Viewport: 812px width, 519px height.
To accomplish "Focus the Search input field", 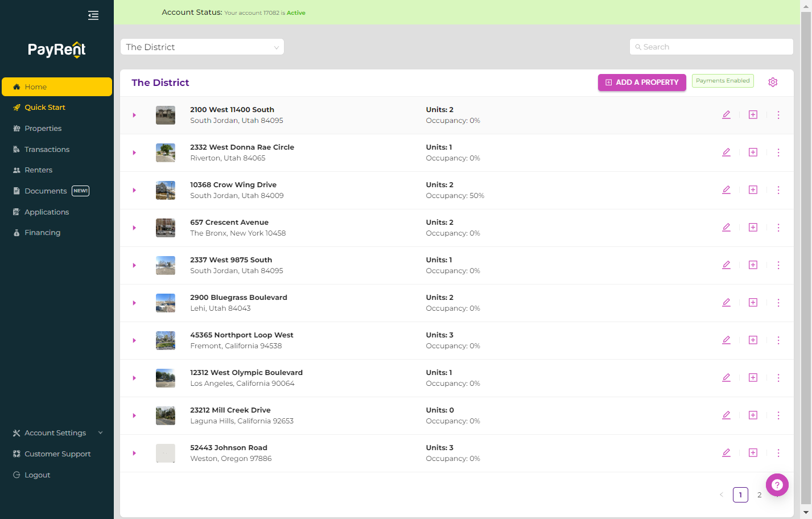I will [x=711, y=47].
